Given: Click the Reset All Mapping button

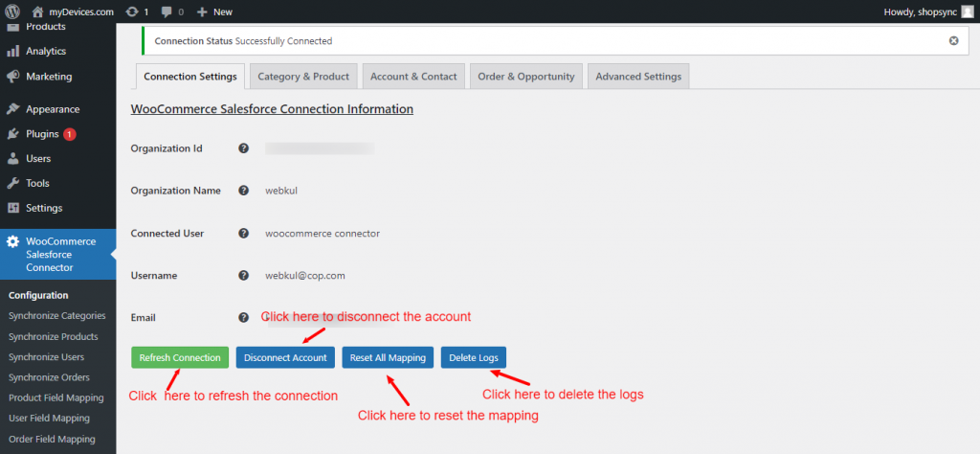Looking at the screenshot, I should [388, 357].
